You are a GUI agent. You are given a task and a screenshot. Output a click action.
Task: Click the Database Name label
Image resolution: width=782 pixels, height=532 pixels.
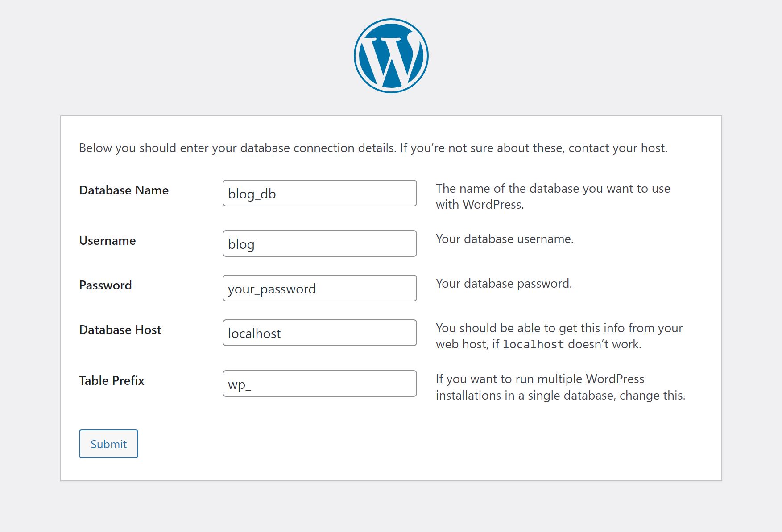point(124,190)
